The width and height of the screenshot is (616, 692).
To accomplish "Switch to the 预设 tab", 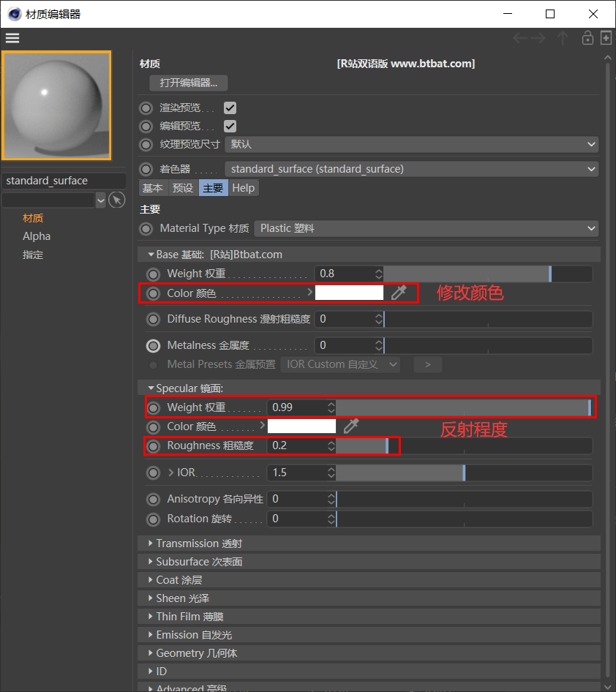I will [183, 188].
